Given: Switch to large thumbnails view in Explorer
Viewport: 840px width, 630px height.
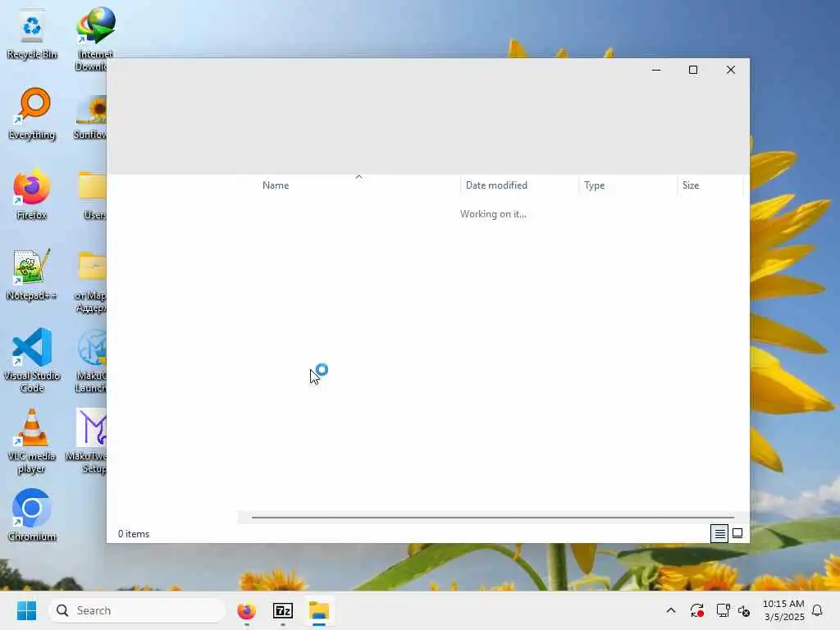Looking at the screenshot, I should tap(737, 533).
